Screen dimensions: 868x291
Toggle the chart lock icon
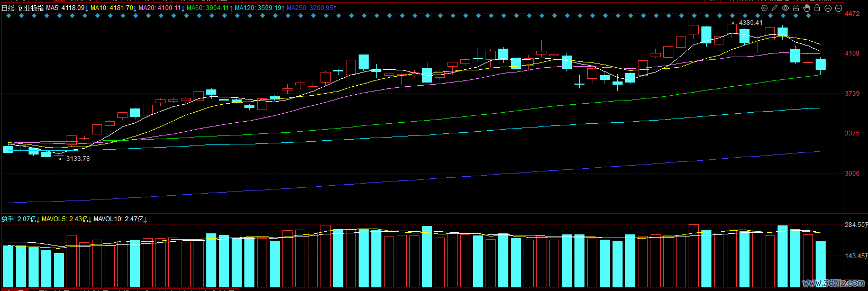817,8
